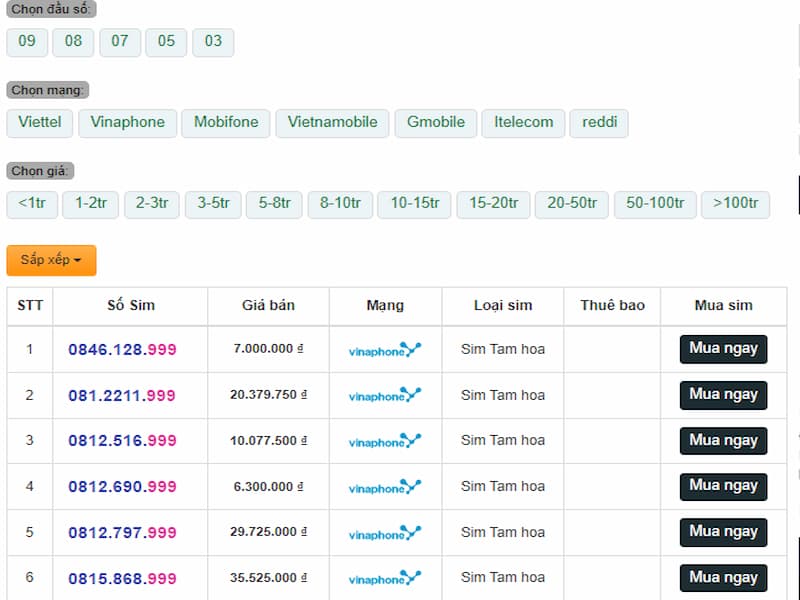Click Mua ngay for 0815.868.999
This screenshot has width=800, height=600.
point(723,578)
